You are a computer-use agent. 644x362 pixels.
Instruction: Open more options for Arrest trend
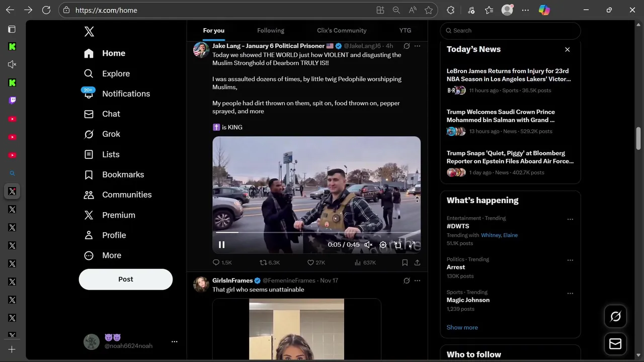(570, 260)
